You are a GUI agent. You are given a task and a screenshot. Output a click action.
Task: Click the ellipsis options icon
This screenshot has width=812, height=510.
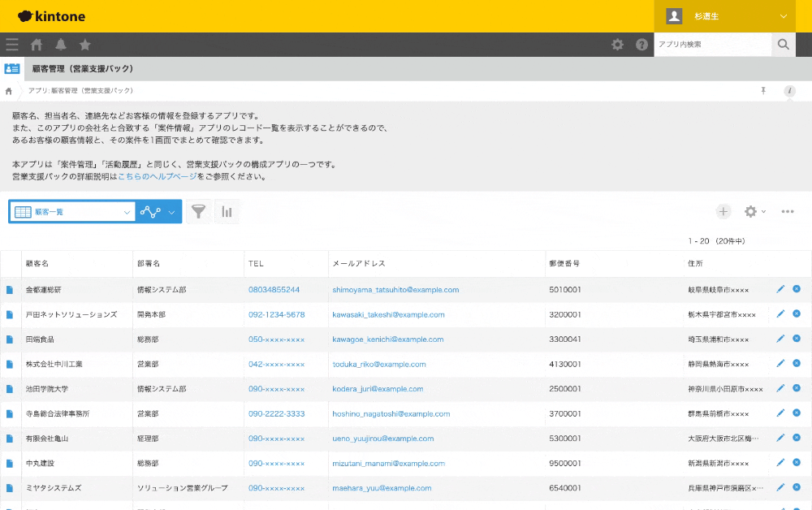787,211
